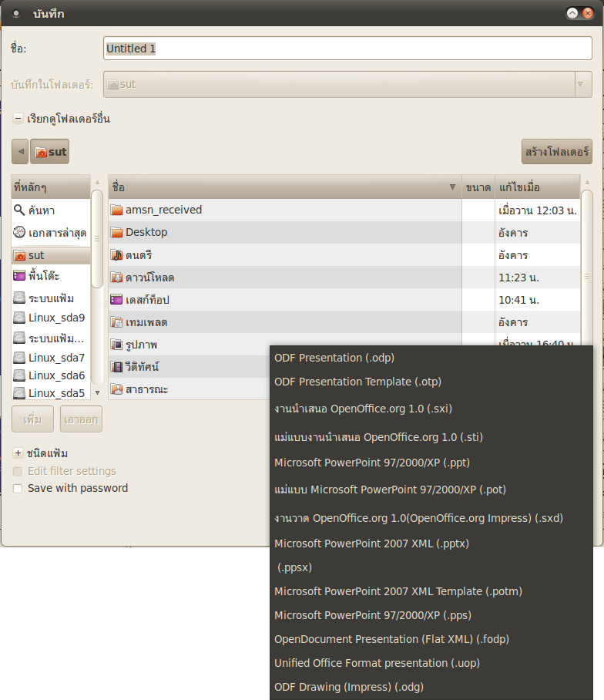Click the เพิ่ม add bookmark button
604x700 pixels.
[x=32, y=419]
